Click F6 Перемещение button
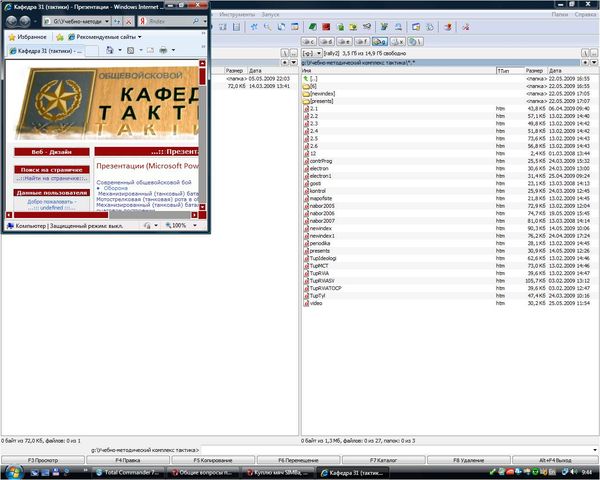This screenshot has width=600, height=480. pos(298,460)
